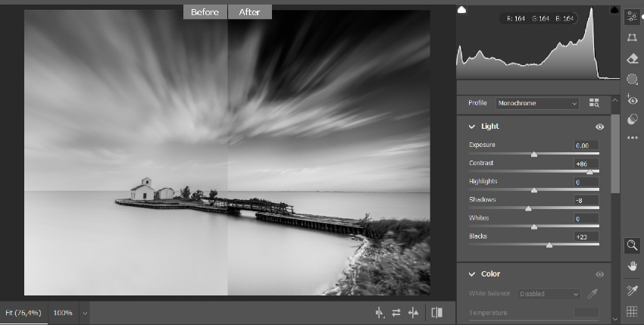Swap before and after settings

[x=396, y=313]
